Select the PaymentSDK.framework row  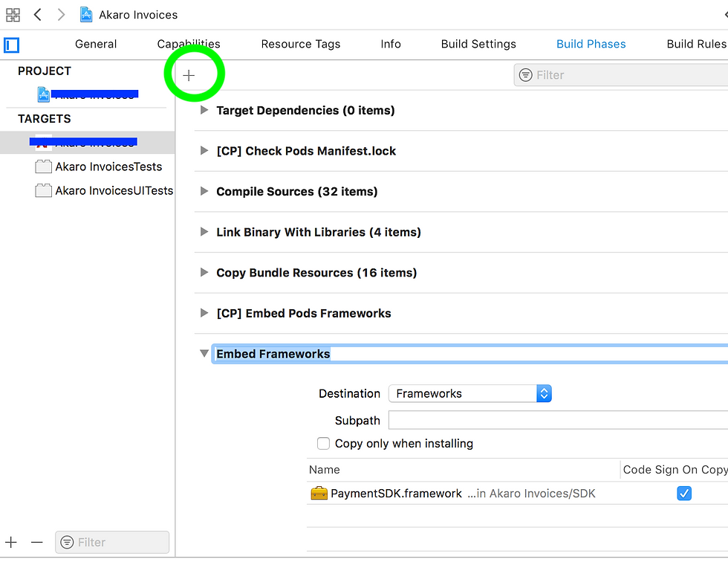[x=517, y=494]
